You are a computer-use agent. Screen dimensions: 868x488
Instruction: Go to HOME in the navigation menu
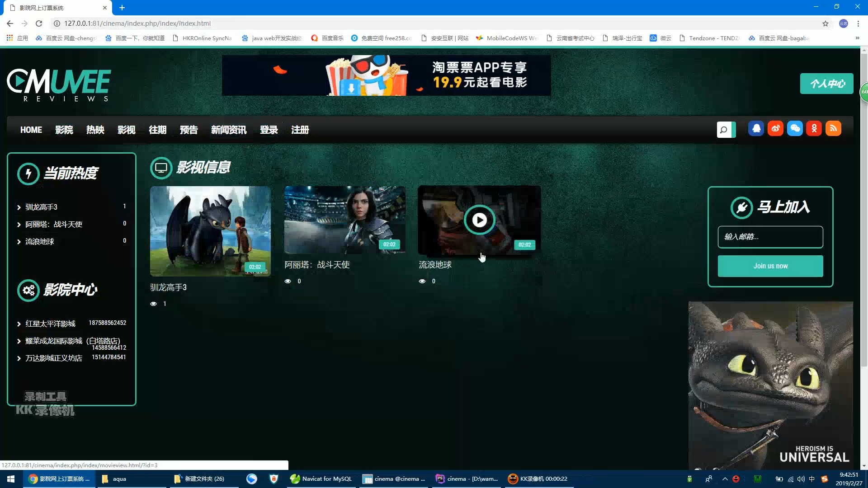tap(31, 130)
